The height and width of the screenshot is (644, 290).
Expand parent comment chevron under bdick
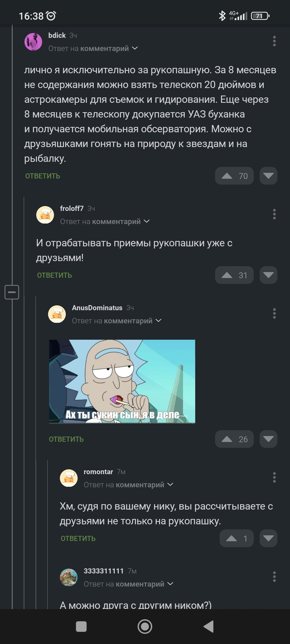pos(135,48)
